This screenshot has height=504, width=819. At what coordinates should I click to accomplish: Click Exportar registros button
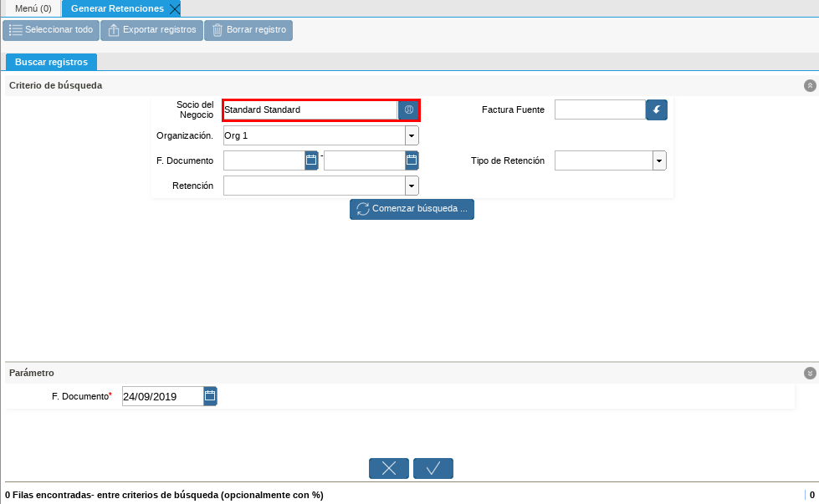coord(151,30)
